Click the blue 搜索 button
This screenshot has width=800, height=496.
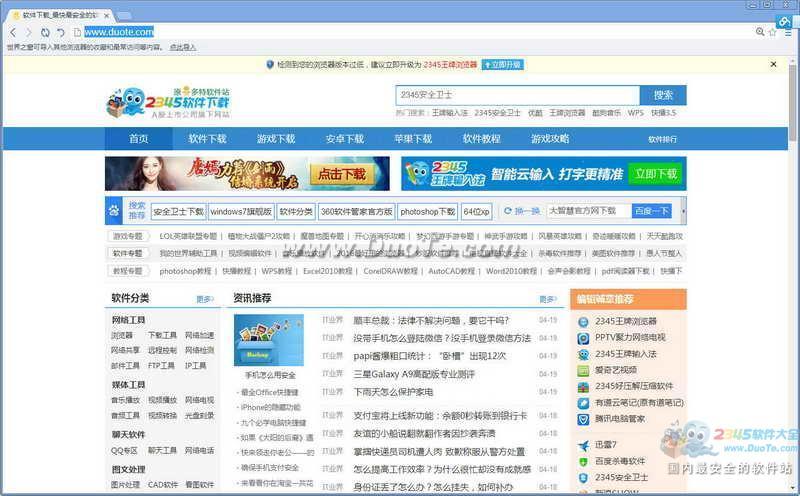click(x=663, y=95)
